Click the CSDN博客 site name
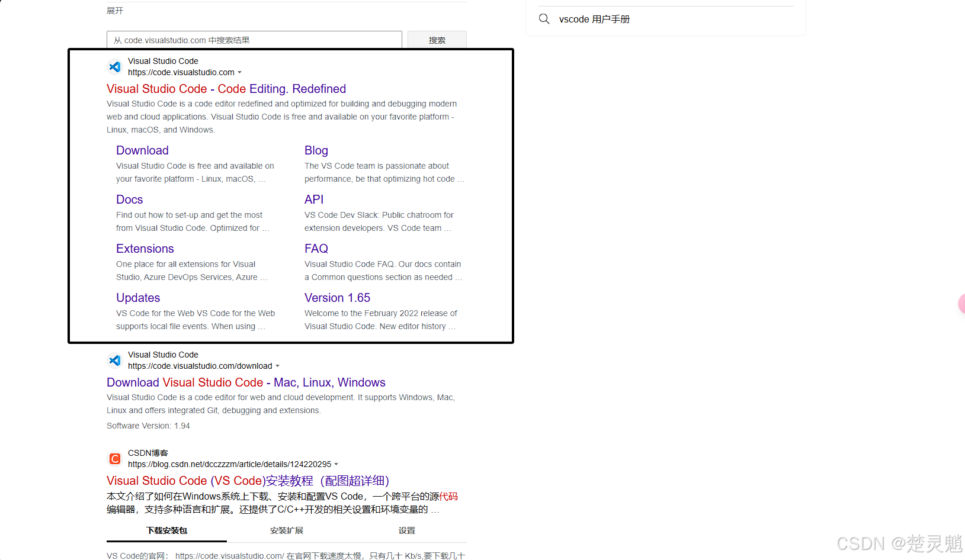965x560 pixels. [x=148, y=453]
